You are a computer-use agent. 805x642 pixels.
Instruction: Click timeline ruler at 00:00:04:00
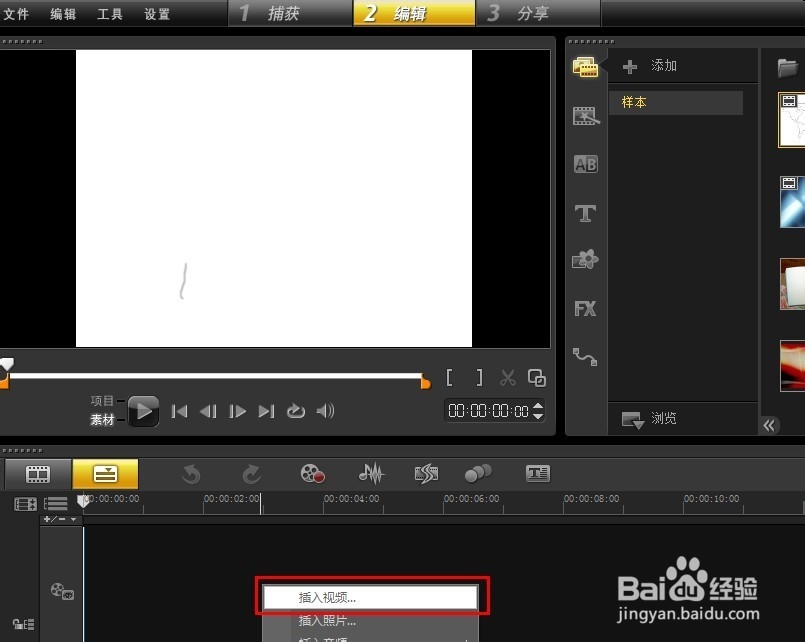coord(351,499)
